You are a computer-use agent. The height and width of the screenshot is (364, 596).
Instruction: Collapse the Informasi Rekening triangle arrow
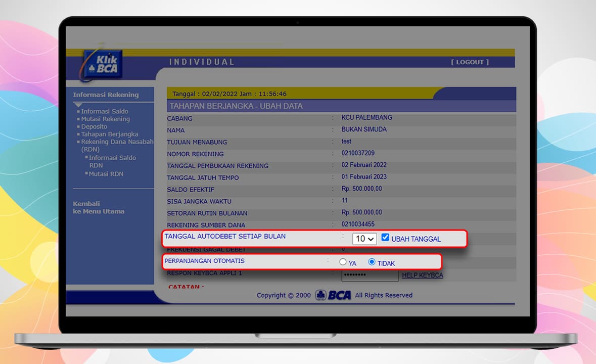(x=78, y=105)
